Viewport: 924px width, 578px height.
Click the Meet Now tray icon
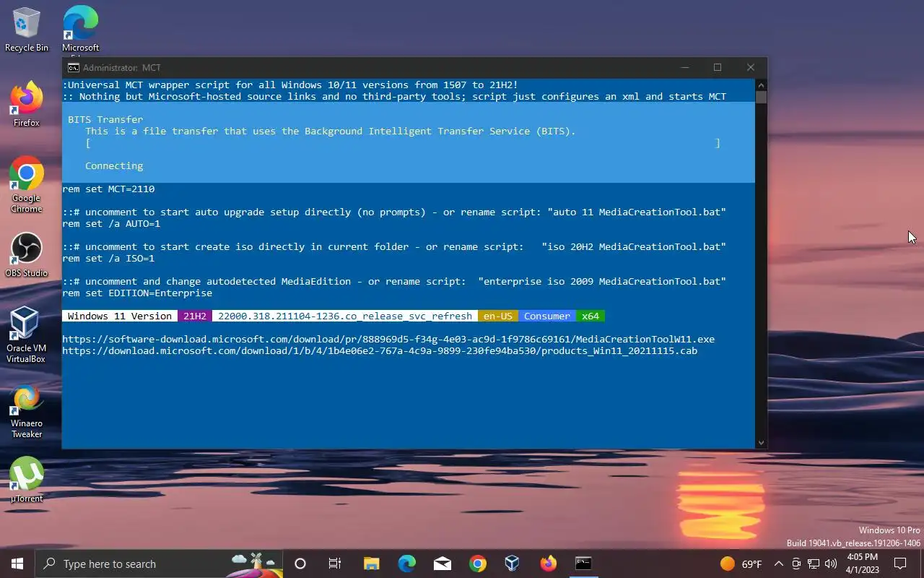796,564
